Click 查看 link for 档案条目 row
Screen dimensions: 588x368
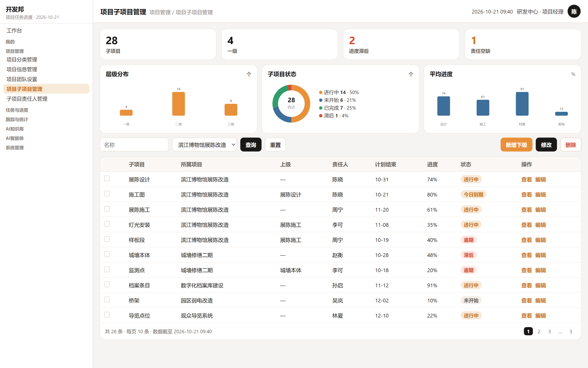tap(526, 285)
